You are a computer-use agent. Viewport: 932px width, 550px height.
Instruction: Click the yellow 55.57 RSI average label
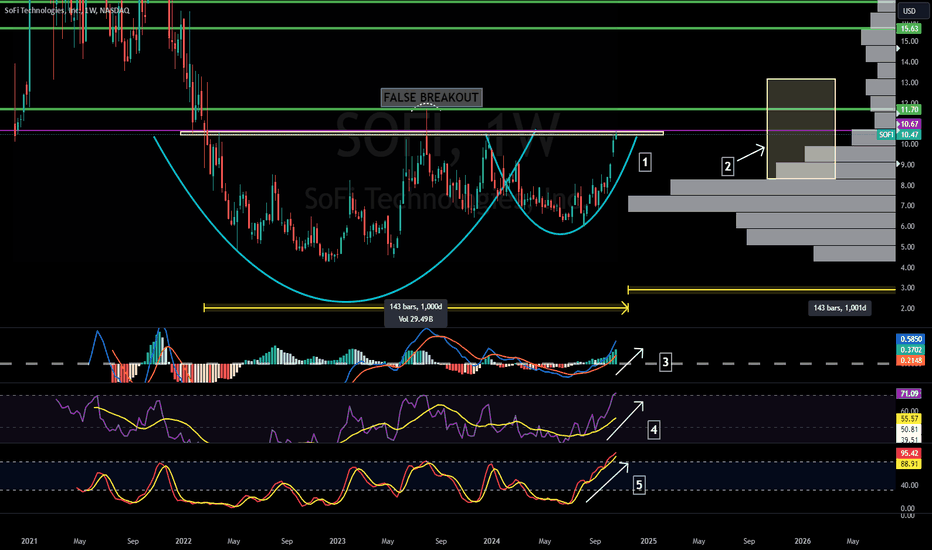point(909,419)
